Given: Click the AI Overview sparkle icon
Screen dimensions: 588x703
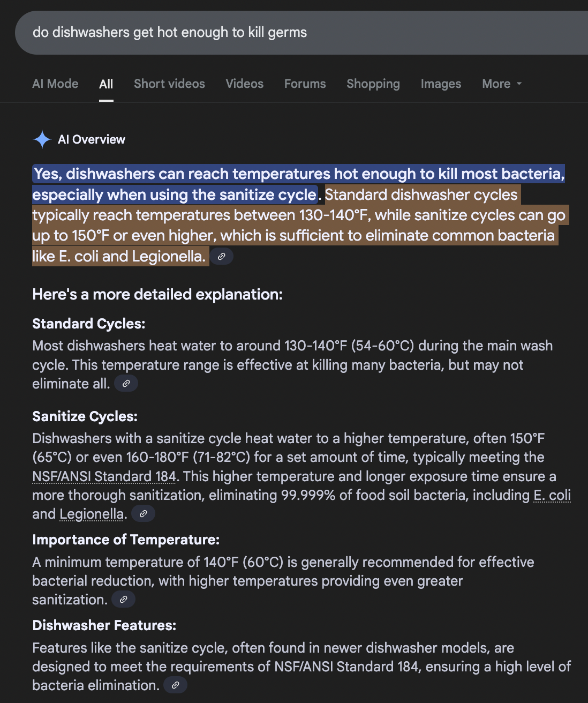Looking at the screenshot, I should (42, 139).
